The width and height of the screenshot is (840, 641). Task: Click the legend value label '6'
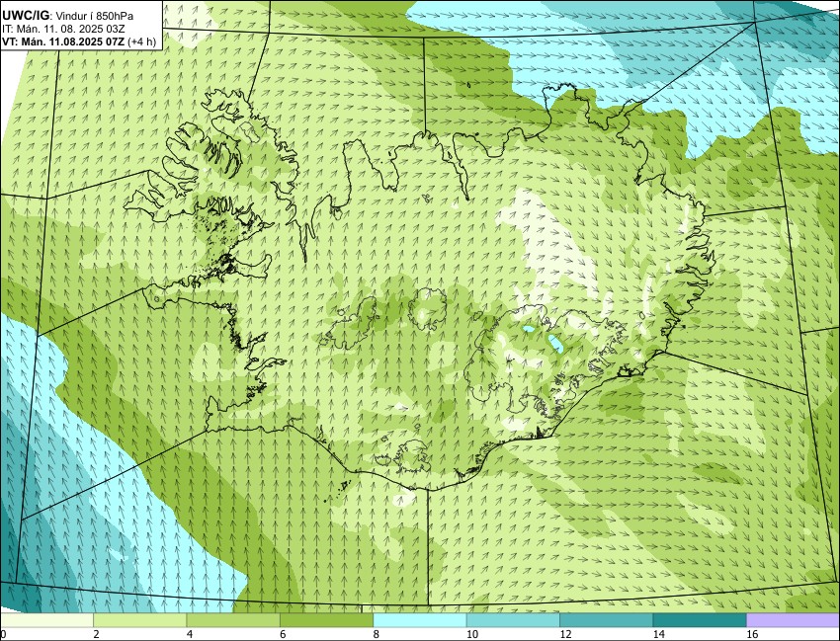click(x=283, y=634)
